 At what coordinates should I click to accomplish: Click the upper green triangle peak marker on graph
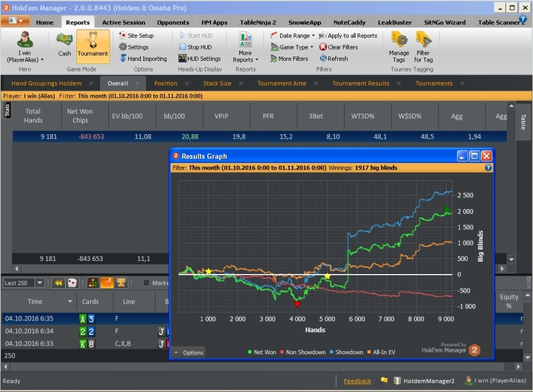(448, 209)
